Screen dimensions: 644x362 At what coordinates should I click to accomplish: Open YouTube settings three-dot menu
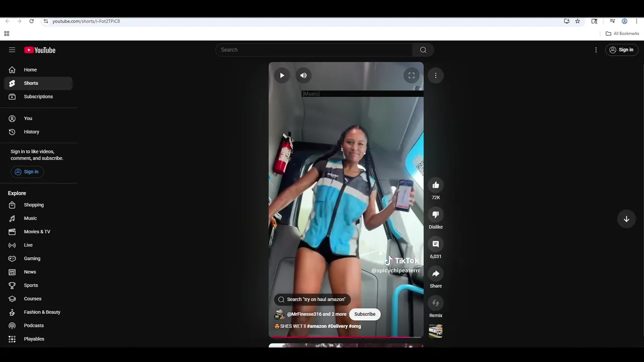point(596,50)
